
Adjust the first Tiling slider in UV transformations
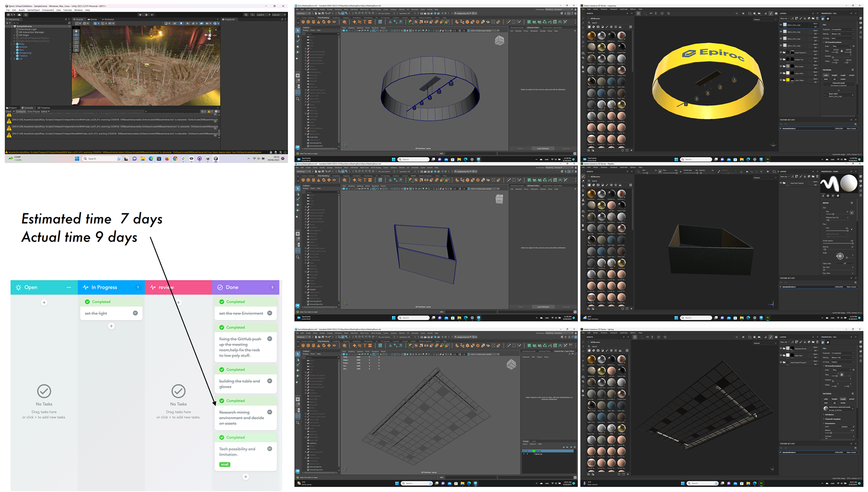[835, 52]
